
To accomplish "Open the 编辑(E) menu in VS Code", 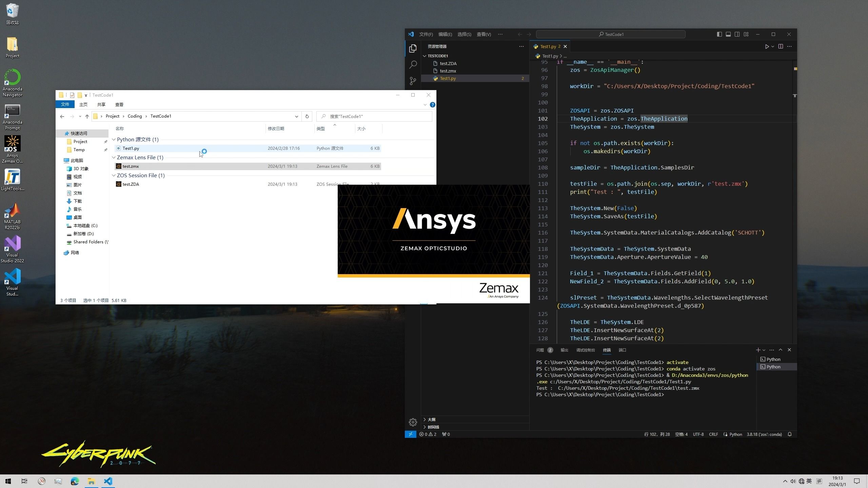I will click(x=445, y=34).
